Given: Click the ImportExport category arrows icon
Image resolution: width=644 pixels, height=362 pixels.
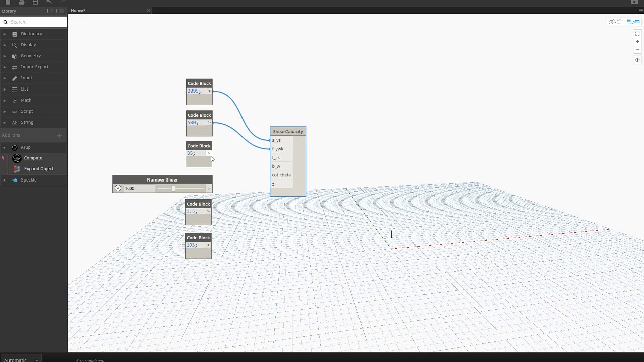Looking at the screenshot, I should pos(14,67).
